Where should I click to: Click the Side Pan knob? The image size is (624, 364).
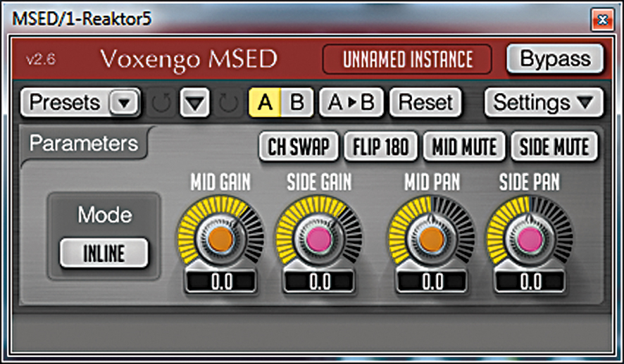pos(530,239)
